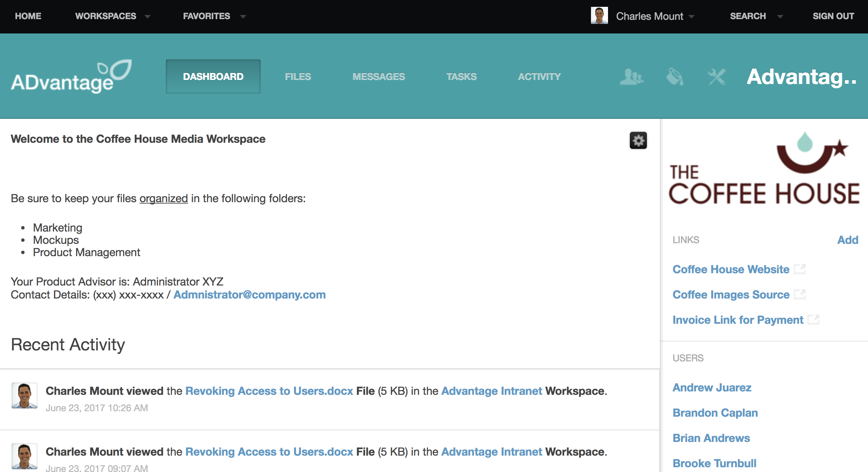Select the ACTIVITY tab
This screenshot has width=868, height=472.
coord(538,76)
